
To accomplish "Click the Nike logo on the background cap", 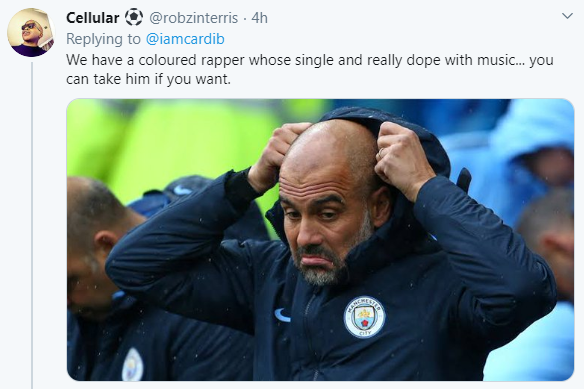I will [182, 190].
